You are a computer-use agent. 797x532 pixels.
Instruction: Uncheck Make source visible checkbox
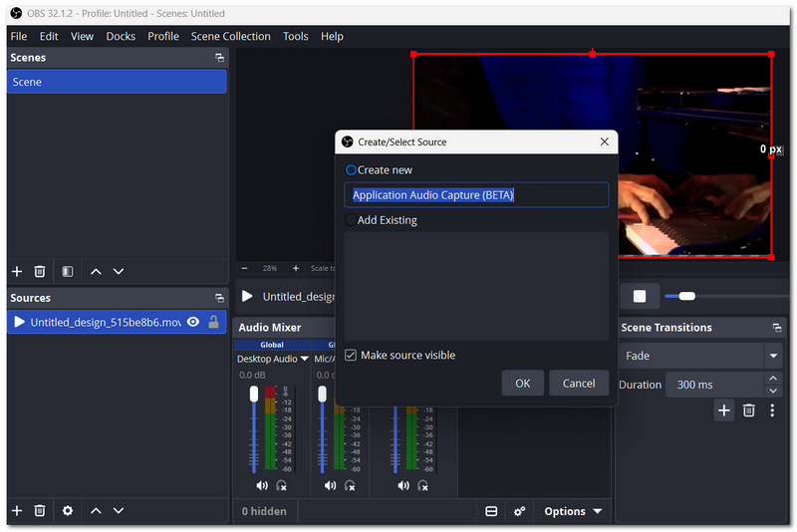351,355
